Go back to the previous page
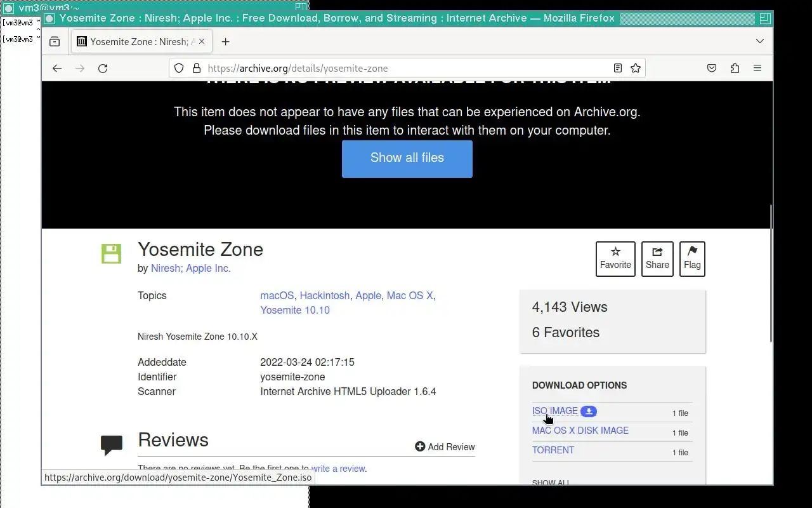This screenshot has width=812, height=508. click(x=57, y=68)
